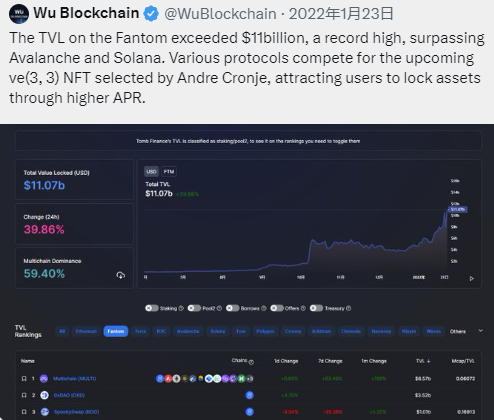Click the Multichain protocol logo
The height and width of the screenshot is (420, 494).
coord(44,379)
